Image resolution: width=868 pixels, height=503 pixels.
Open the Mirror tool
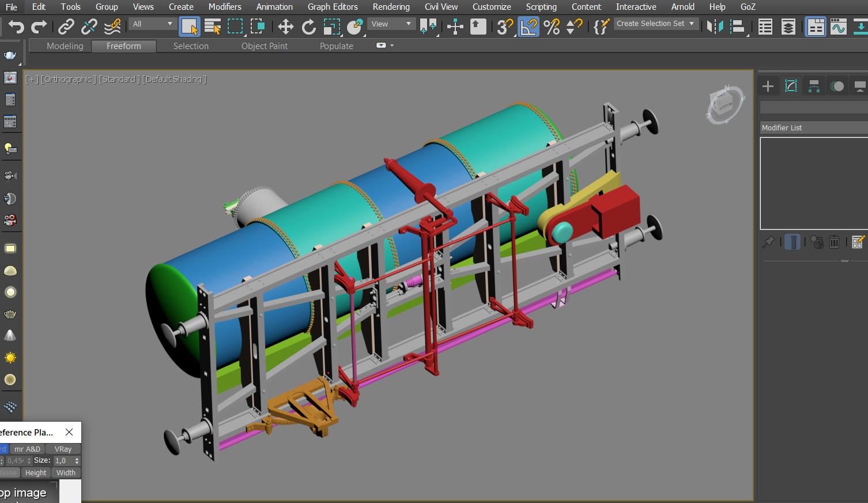click(715, 27)
